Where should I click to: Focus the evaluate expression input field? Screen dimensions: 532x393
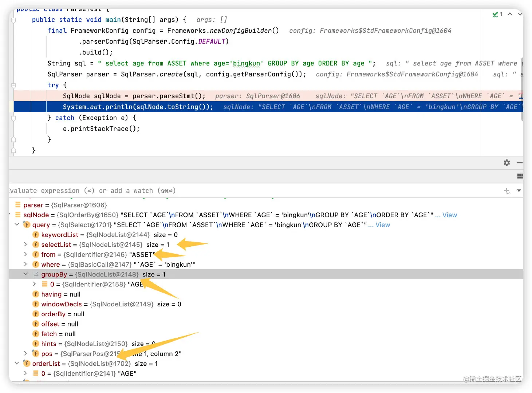click(255, 191)
